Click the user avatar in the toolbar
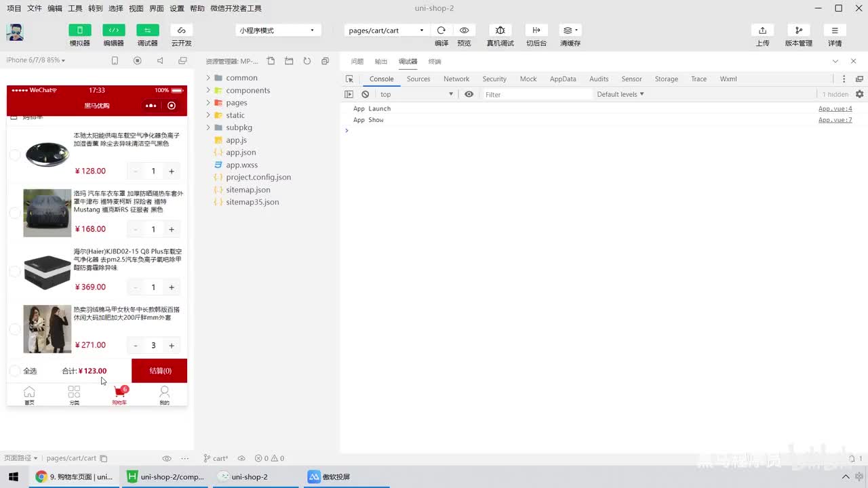This screenshot has width=868, height=488. coord(15,33)
